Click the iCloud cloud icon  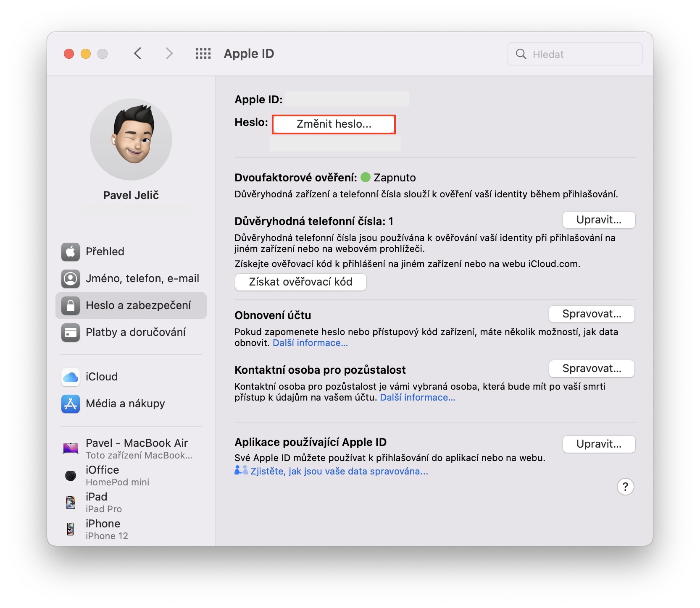71,377
